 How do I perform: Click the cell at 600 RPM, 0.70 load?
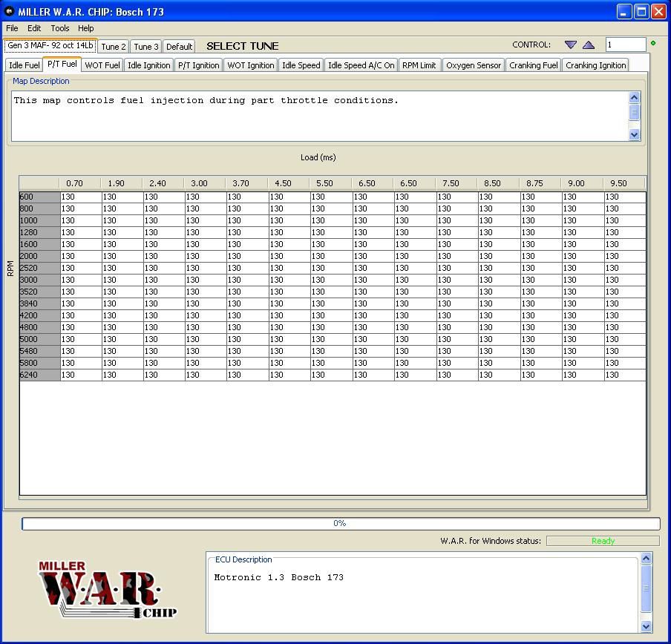[x=81, y=197]
